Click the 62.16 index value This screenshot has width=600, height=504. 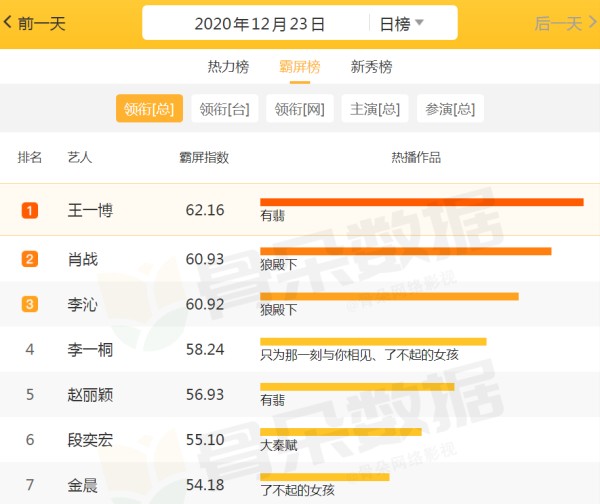205,210
